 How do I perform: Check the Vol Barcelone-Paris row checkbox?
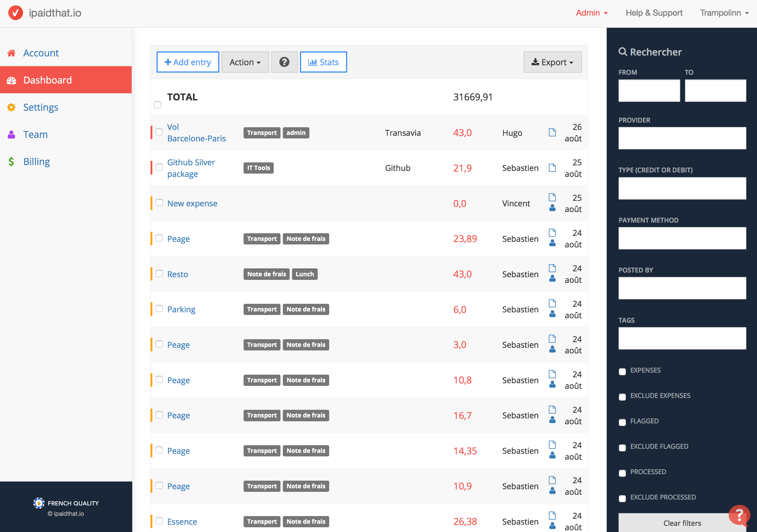tap(159, 132)
